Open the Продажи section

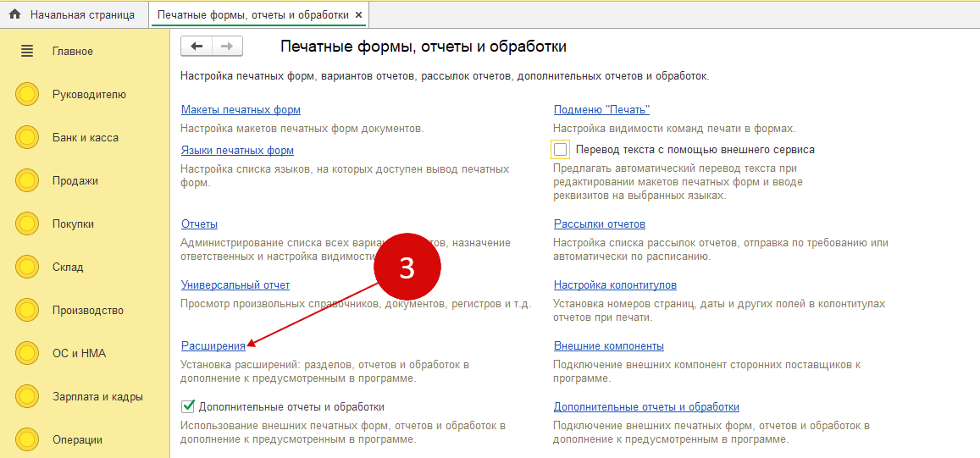(75, 181)
